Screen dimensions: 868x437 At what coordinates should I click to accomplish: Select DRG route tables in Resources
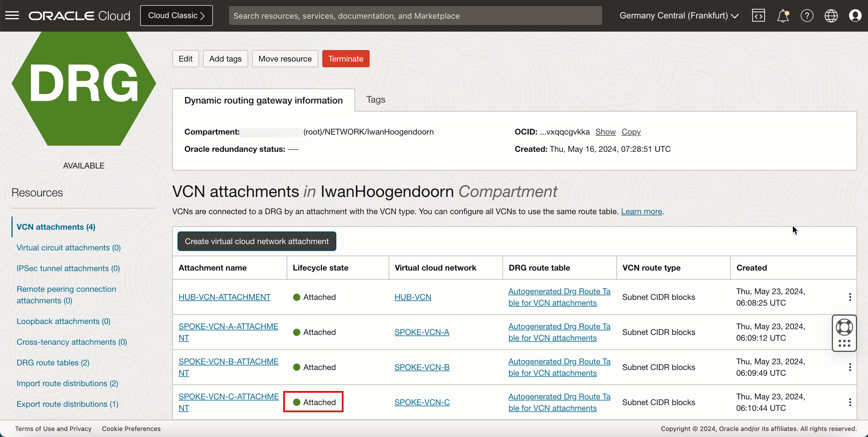click(x=53, y=363)
